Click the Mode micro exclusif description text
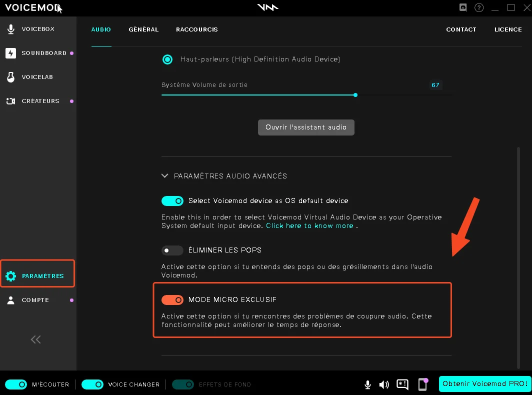Screen dimensions: 532x395 tap(296, 320)
